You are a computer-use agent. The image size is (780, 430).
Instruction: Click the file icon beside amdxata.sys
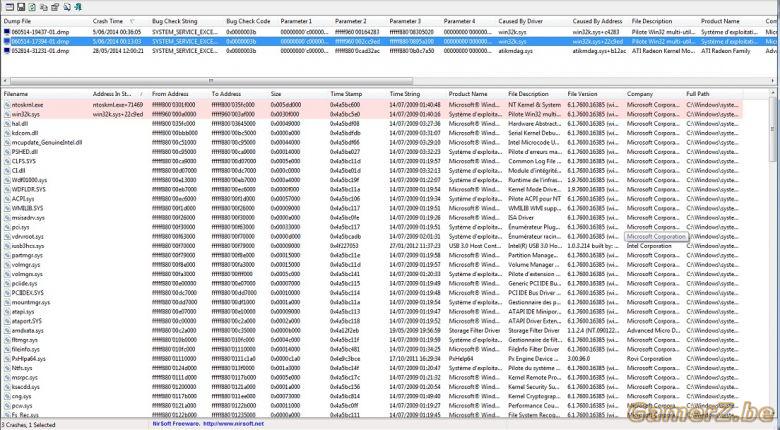(7, 331)
